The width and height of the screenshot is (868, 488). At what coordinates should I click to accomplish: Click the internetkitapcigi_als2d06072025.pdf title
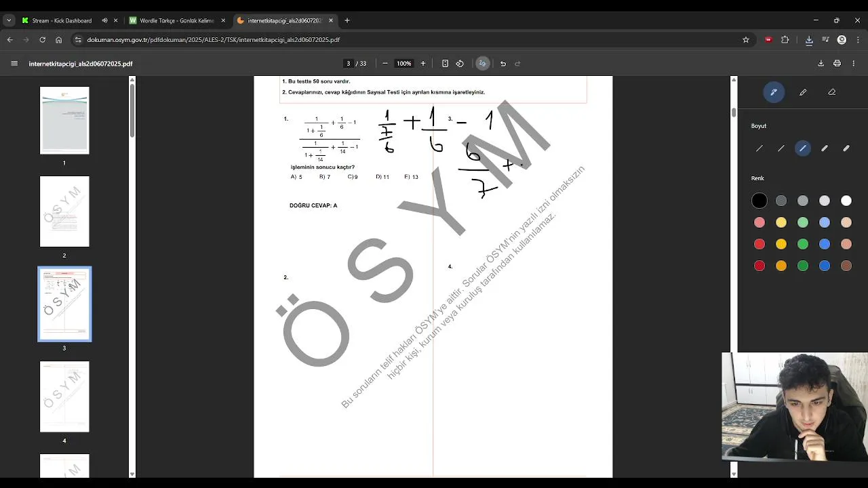point(81,64)
